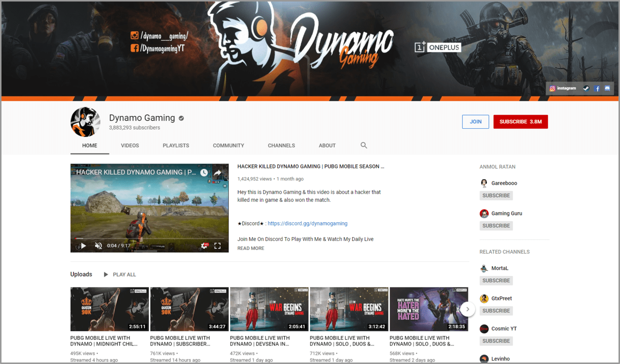Click 3,883,293 subscribers text
Screen dimensions: 620x364
pyautogui.click(x=135, y=128)
